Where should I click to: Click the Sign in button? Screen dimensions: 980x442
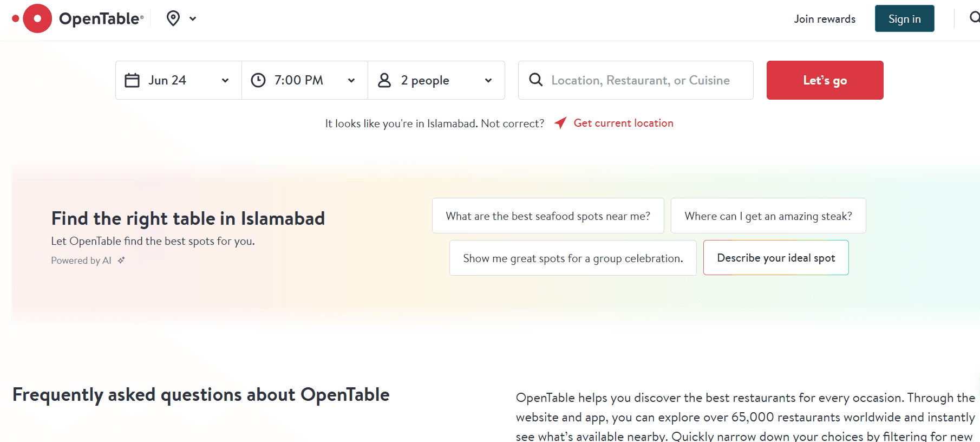click(x=904, y=18)
